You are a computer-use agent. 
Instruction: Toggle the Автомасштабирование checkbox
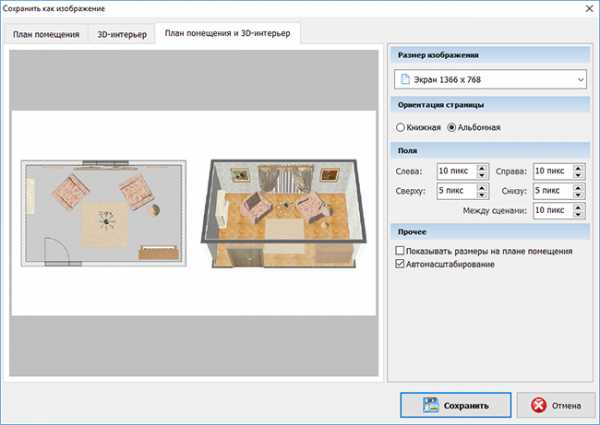pyautogui.click(x=401, y=265)
